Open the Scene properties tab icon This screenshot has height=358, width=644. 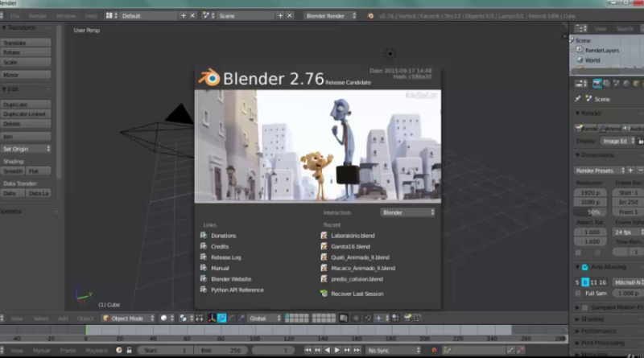pos(617,84)
